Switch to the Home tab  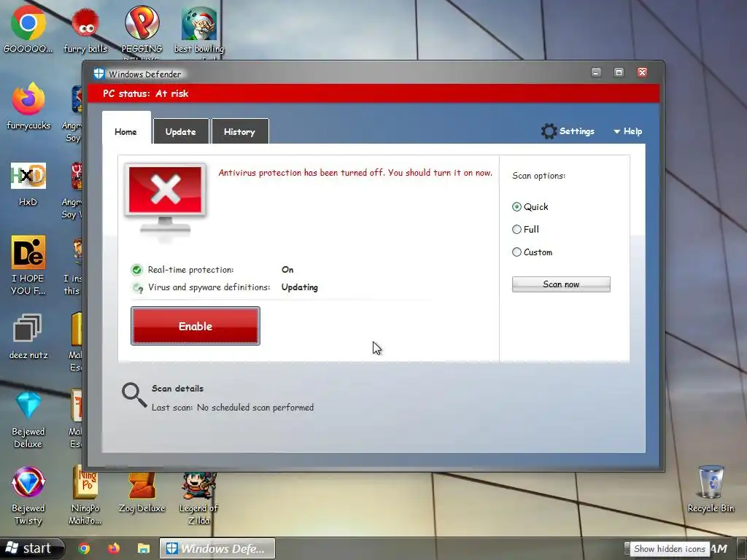pyautogui.click(x=126, y=129)
